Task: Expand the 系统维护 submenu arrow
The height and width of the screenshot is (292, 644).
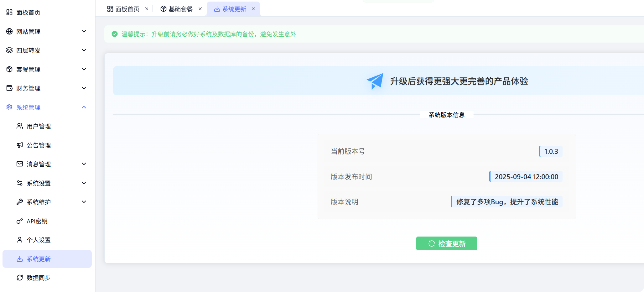Action: coord(84,202)
